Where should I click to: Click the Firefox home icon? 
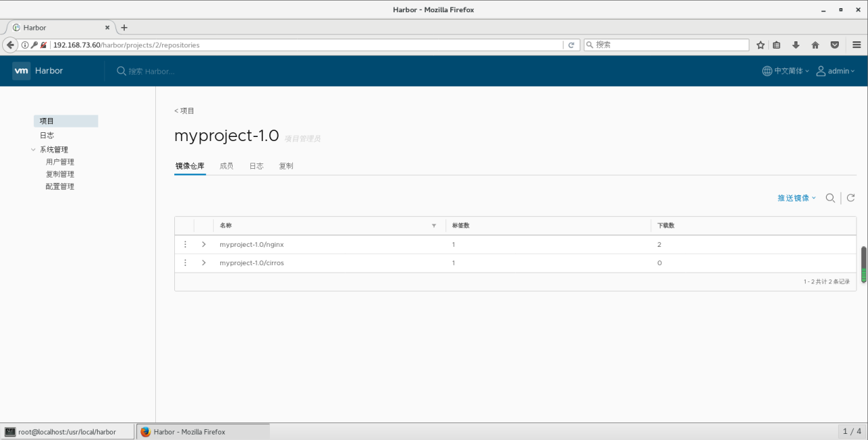tap(815, 45)
